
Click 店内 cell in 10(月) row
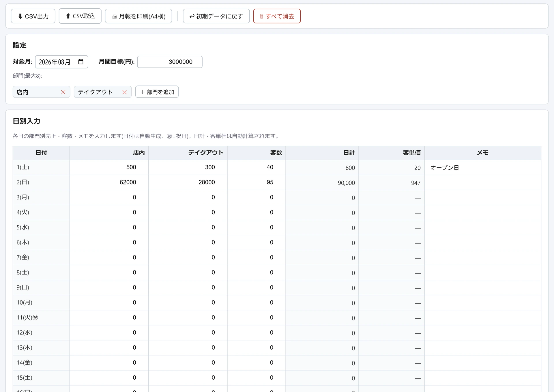[109, 303]
